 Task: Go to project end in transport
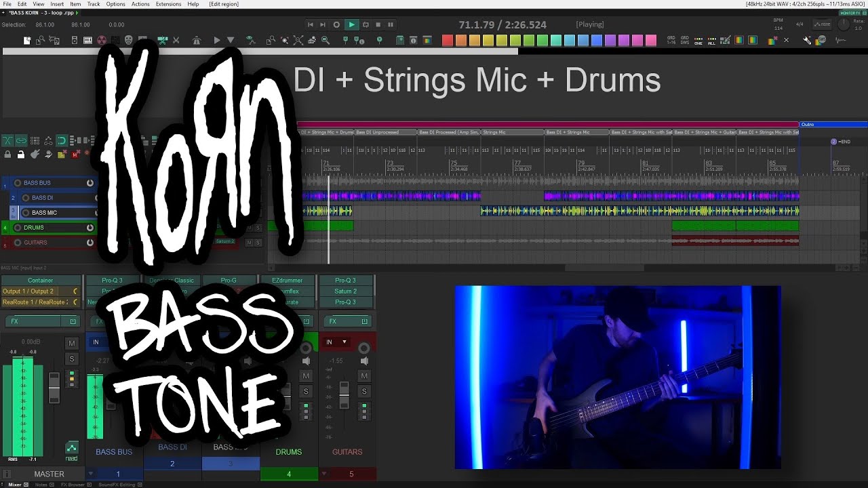point(323,25)
